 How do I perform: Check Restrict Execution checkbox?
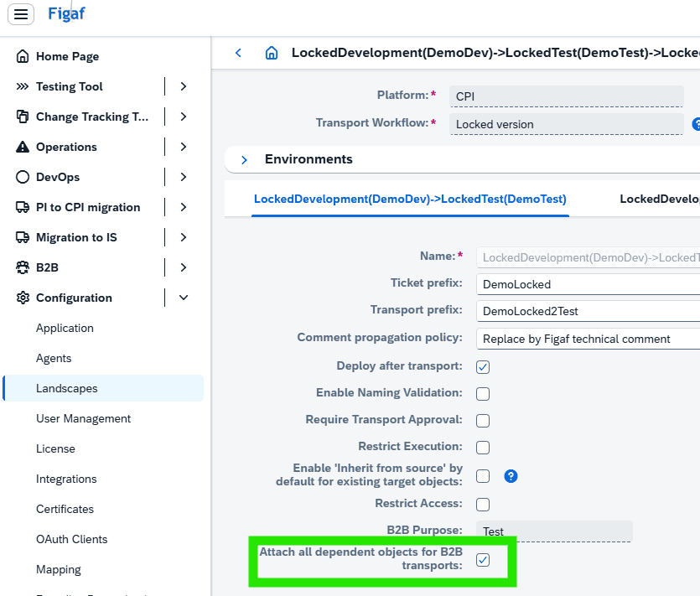[x=483, y=448]
